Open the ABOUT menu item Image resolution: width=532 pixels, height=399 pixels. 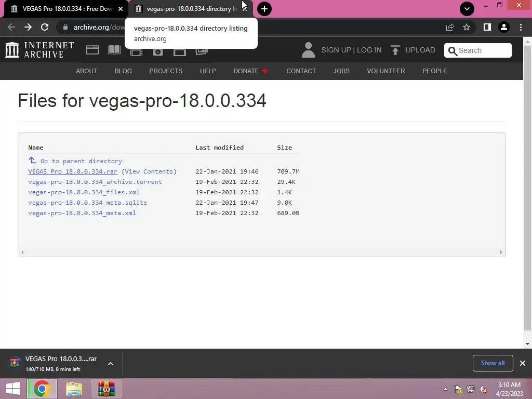(x=87, y=71)
